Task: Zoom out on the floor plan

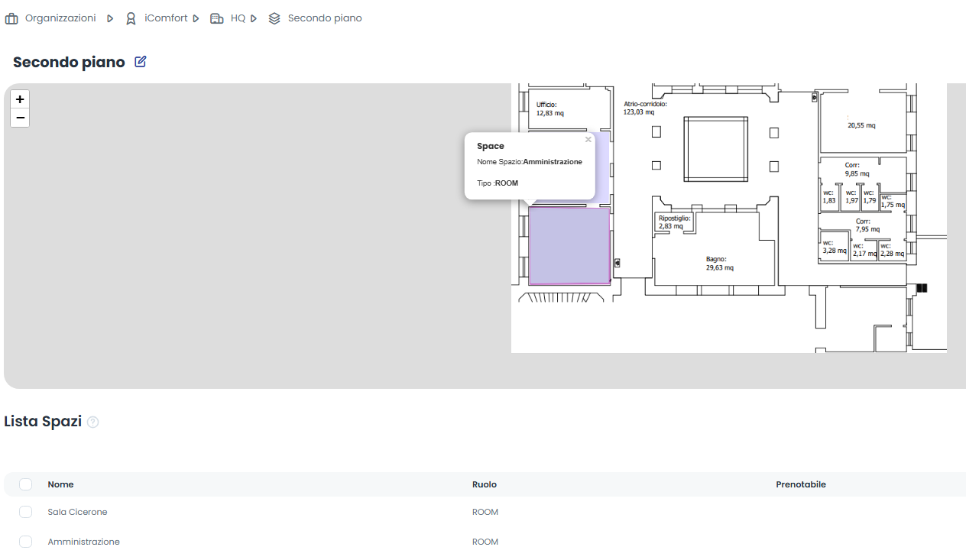Action: point(19,118)
